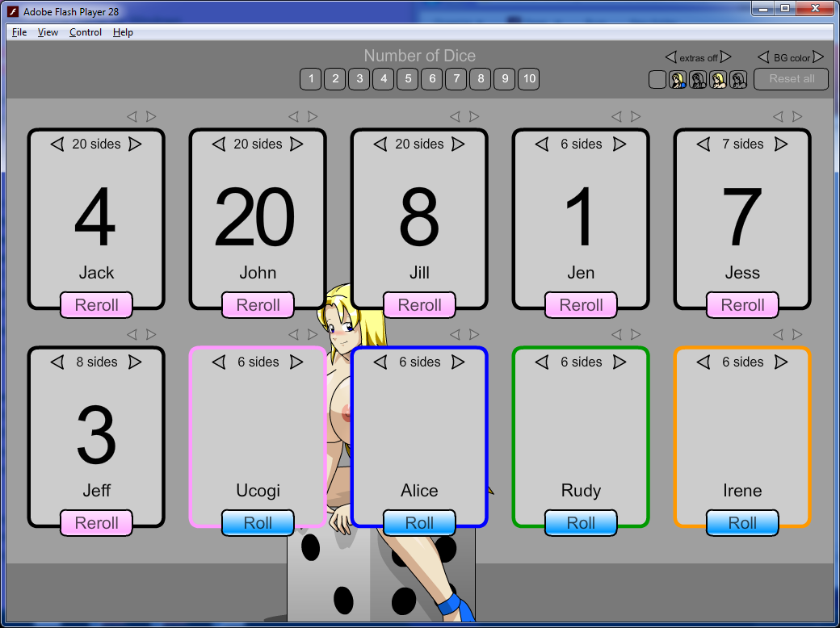Click small gray right arrow above Jen's card
The image size is (840, 628).
(636, 116)
